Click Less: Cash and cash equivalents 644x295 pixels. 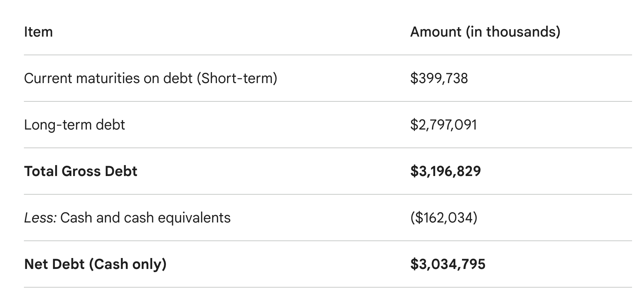coord(127,218)
